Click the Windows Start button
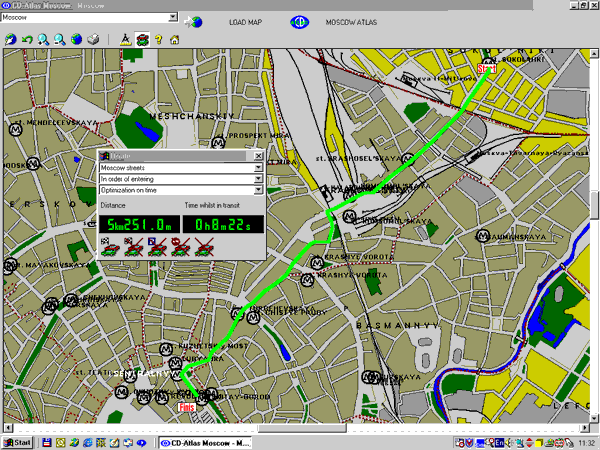 point(18,443)
